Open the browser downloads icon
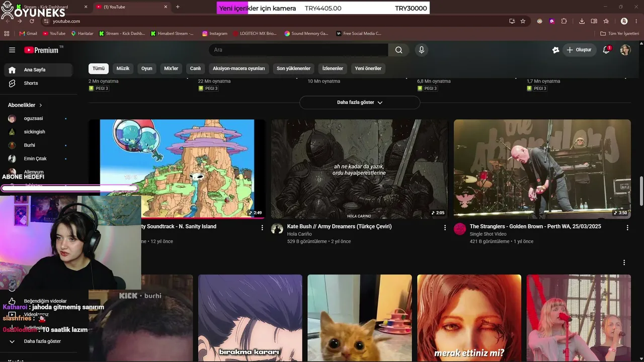 [582, 21]
